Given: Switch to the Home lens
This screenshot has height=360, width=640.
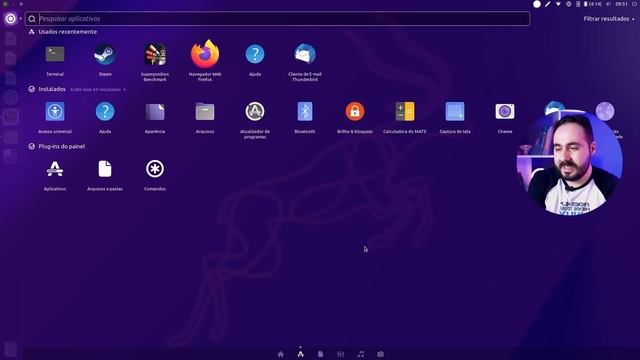Looking at the screenshot, I should pos(280,354).
